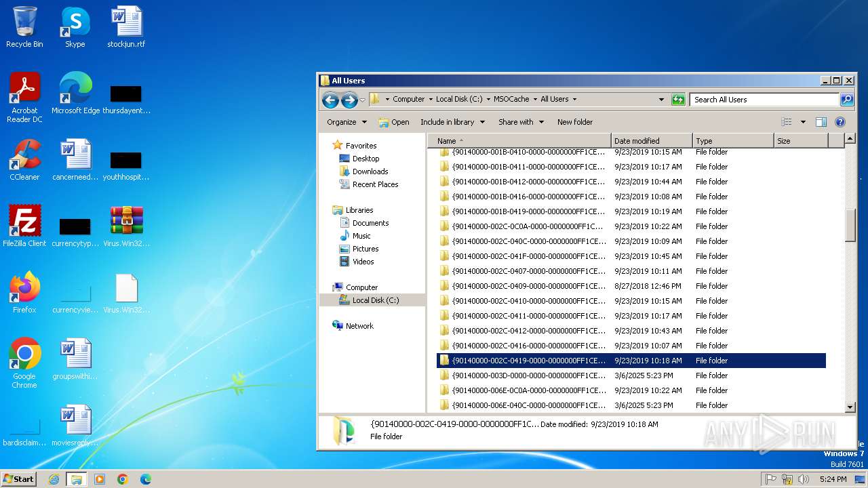Select folder {90140000-002C-0409 dated 8/27/2018
This screenshot has width=868, height=488.
[631, 286]
